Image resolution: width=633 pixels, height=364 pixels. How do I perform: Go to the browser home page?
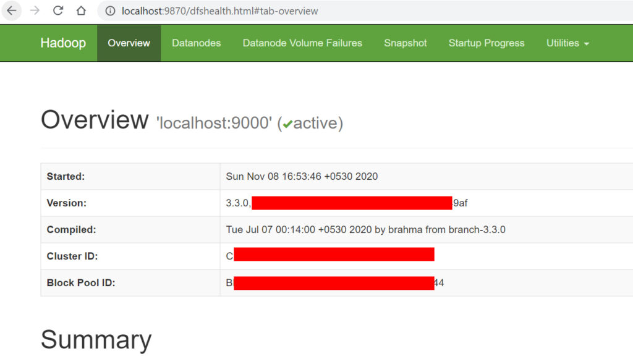tap(81, 11)
